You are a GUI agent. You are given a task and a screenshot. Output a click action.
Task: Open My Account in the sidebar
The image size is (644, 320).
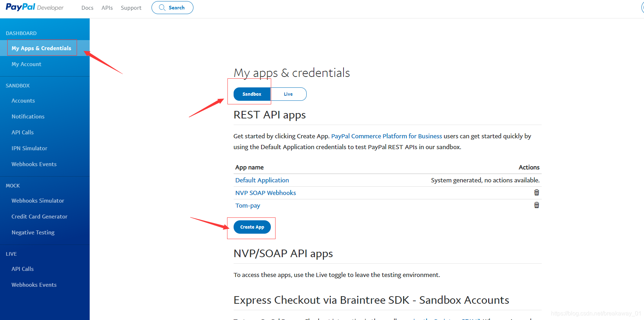(26, 64)
